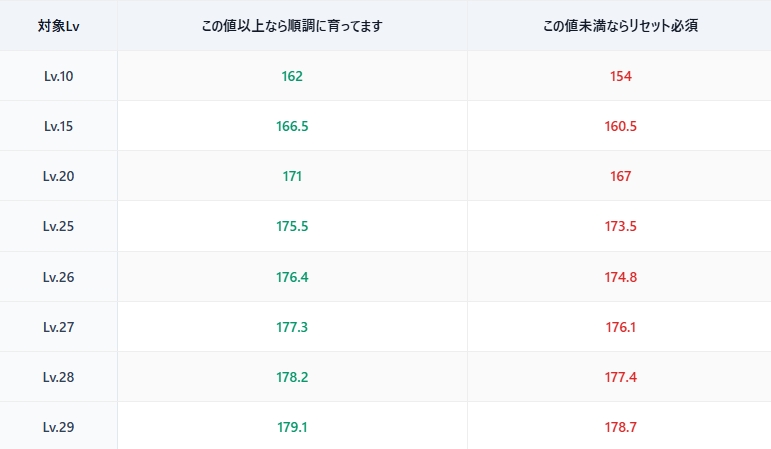Viewport: 771px width, 449px height.
Task: Select the red value 167
Action: click(621, 176)
